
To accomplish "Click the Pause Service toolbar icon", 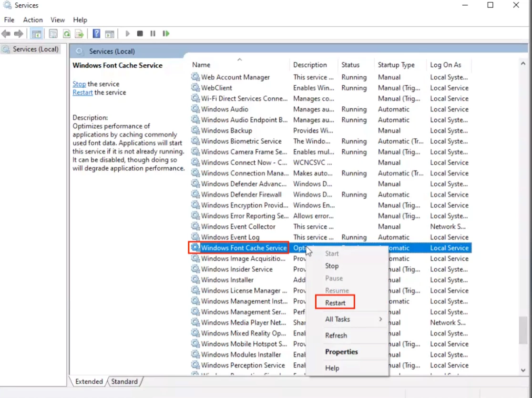I will (x=153, y=33).
